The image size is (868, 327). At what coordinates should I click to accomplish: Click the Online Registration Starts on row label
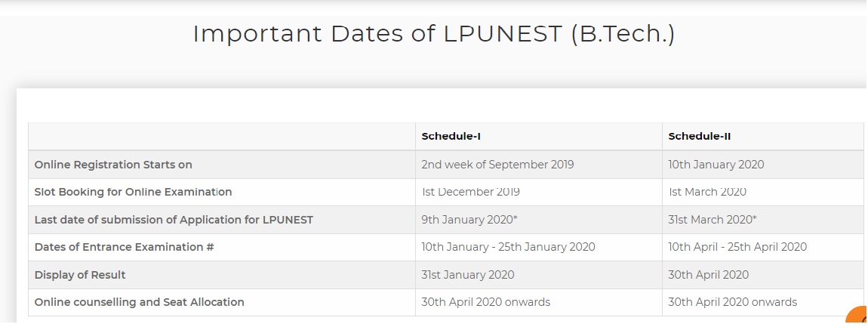point(113,165)
